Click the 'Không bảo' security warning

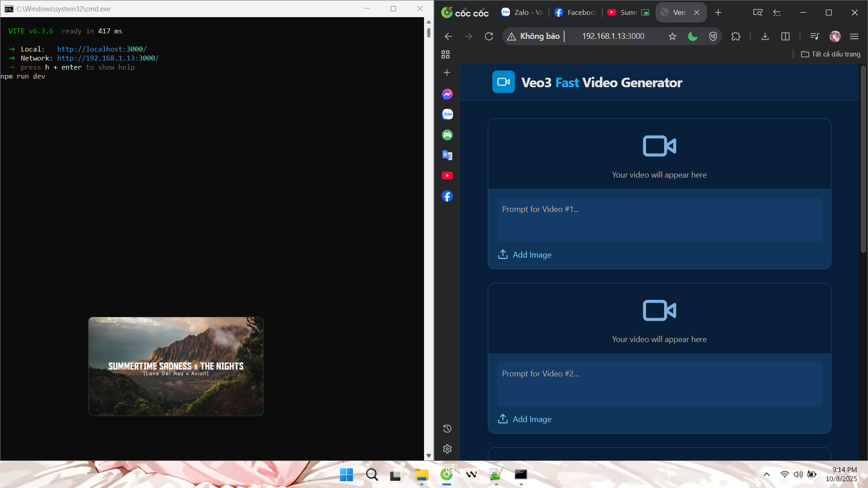click(x=533, y=36)
